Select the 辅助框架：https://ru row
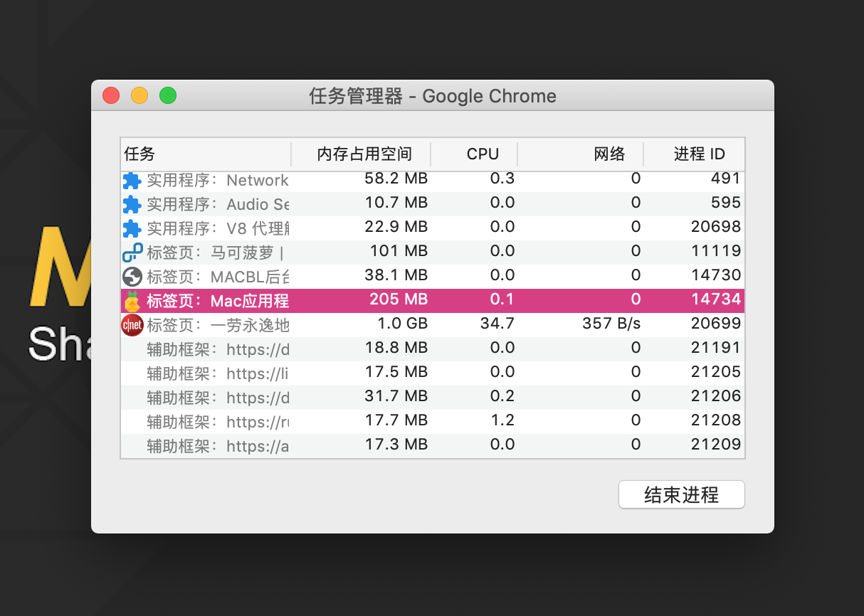Viewport: 864px width, 616px height. pyautogui.click(x=433, y=422)
